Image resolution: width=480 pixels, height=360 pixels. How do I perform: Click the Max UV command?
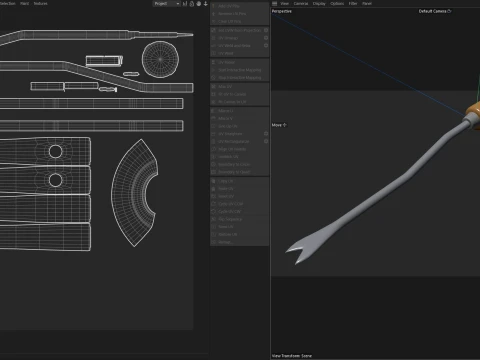coord(239,87)
